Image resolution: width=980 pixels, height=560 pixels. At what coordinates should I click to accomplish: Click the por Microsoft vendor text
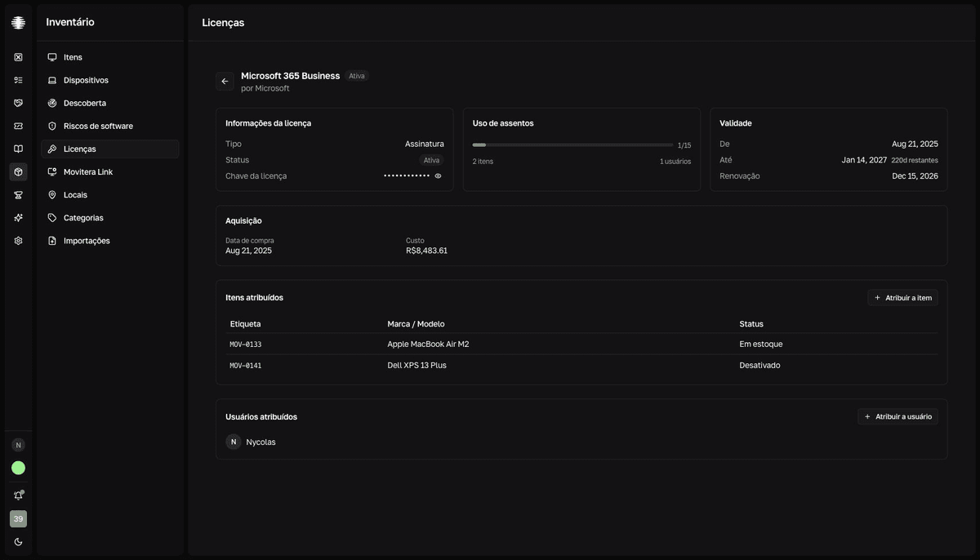point(265,88)
